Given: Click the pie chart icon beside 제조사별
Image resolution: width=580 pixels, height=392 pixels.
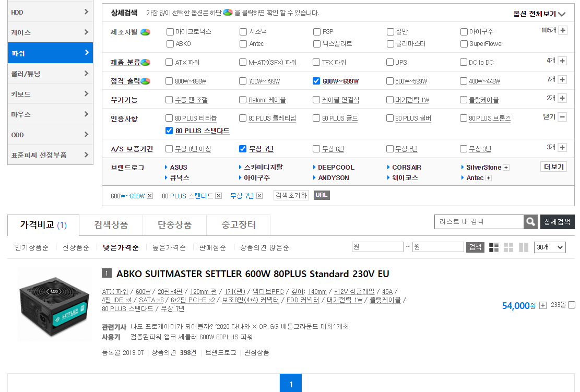Looking at the screenshot, I should (x=145, y=32).
